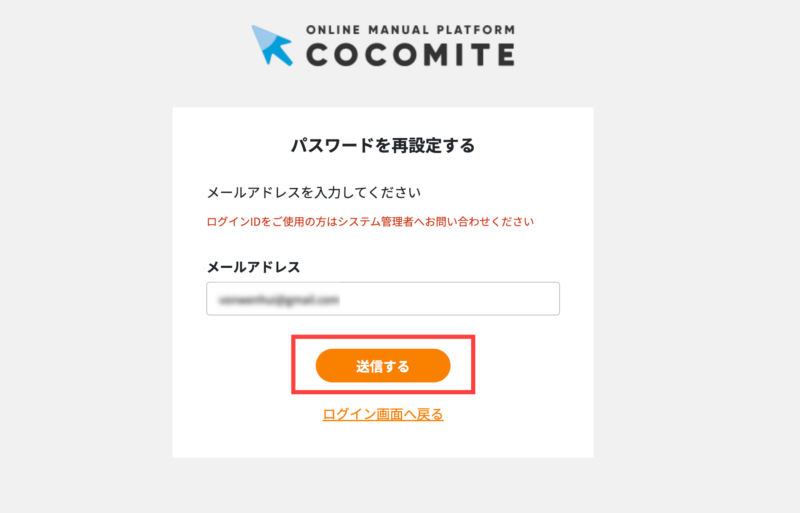Click the red highlight border around 送信する
The width and height of the screenshot is (800, 513).
(293, 366)
